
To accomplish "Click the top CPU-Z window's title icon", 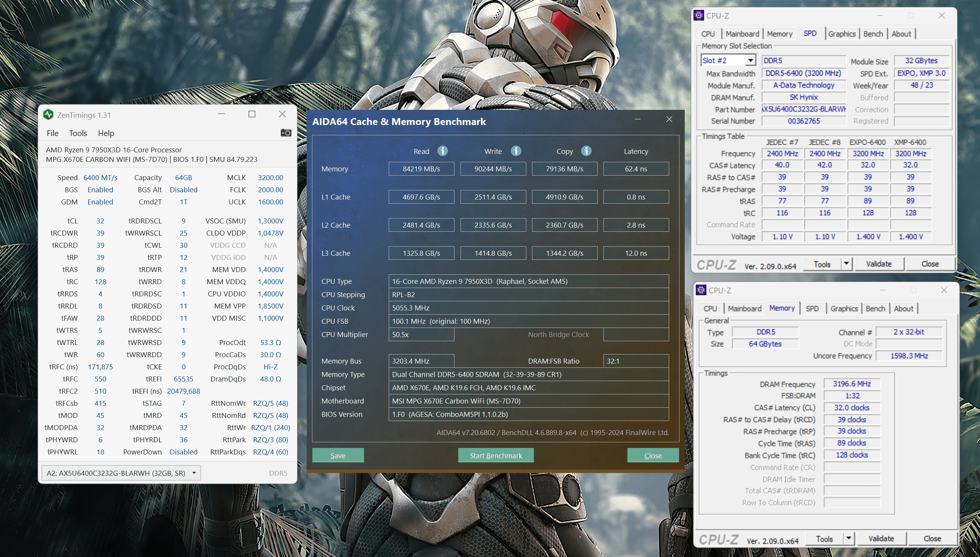I will point(698,15).
